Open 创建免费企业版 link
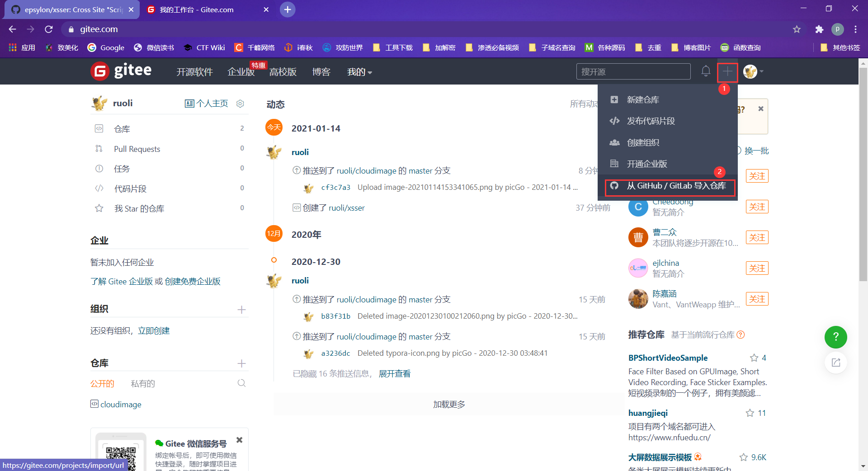The height and width of the screenshot is (471, 868). (x=193, y=282)
